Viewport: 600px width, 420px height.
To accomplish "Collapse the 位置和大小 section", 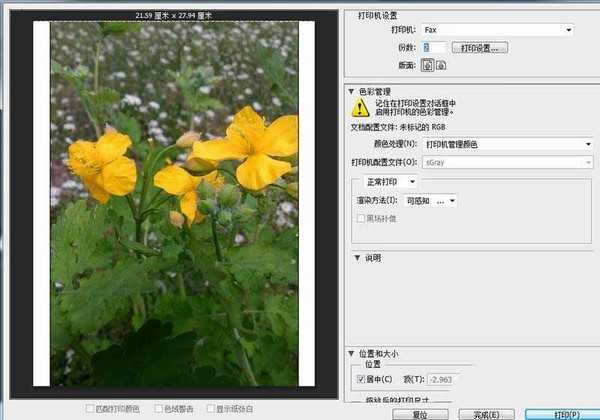I will tap(351, 354).
